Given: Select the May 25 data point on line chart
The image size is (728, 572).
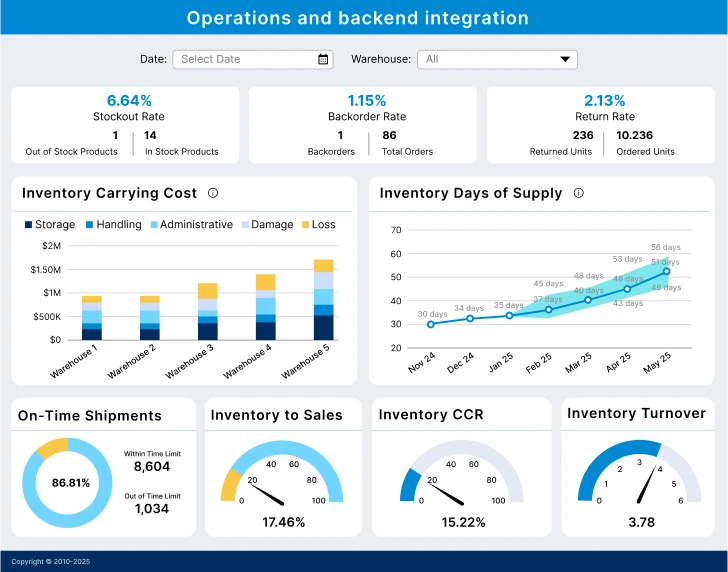Looking at the screenshot, I should click(x=666, y=271).
